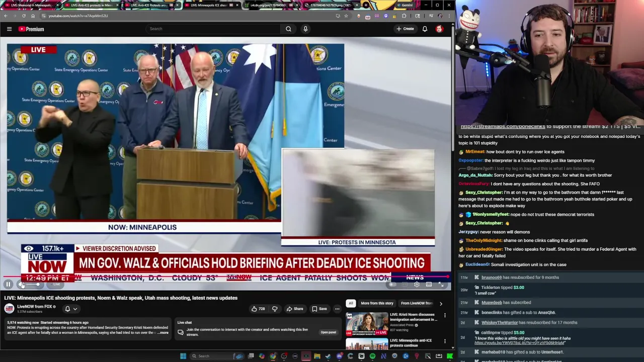Viewport: 644px width, 362px height.
Task: Expand video description with ...more
Action: [x=163, y=333]
